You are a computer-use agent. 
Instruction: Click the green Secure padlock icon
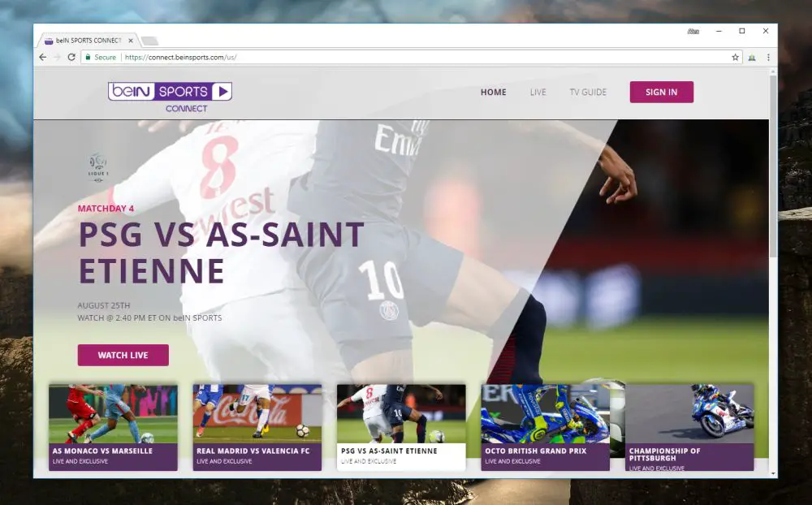[x=88, y=57]
